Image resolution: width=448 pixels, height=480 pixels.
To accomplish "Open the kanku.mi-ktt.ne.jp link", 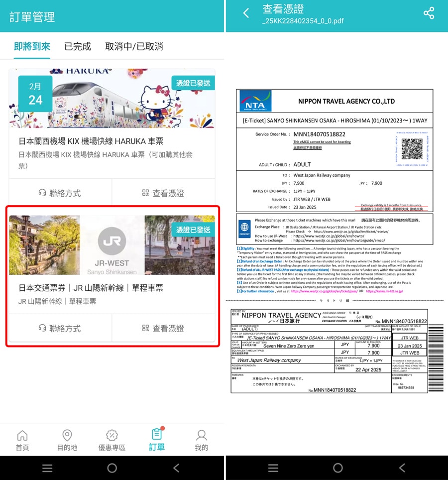I will (384, 291).
